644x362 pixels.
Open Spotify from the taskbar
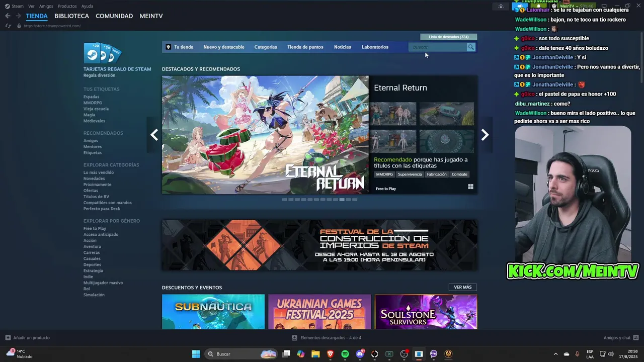[345, 354]
